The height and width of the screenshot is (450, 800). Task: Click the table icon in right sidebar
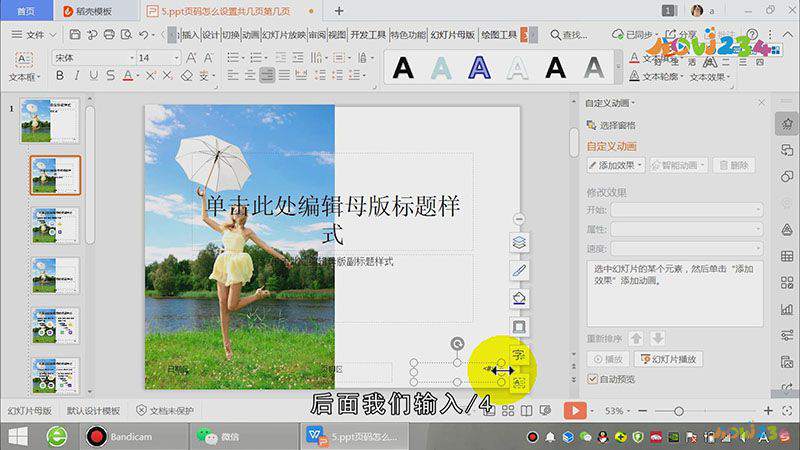pos(787,256)
